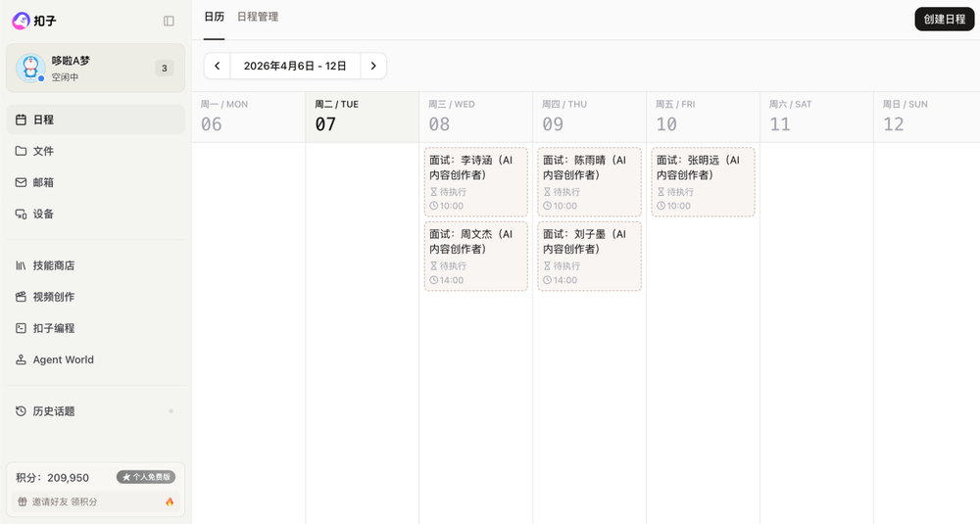Viewport: 980px width, 524px height.
Task: Select the 周三 / WED 08 day header
Action: click(475, 117)
